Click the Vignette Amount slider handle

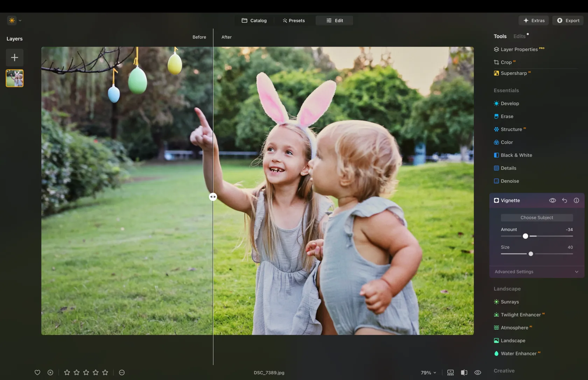pos(525,236)
